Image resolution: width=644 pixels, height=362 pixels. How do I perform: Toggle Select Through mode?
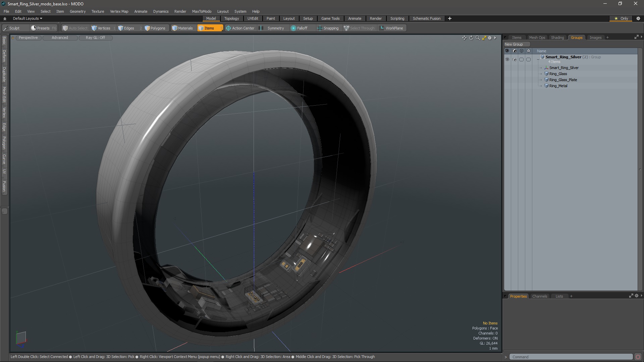(x=359, y=28)
